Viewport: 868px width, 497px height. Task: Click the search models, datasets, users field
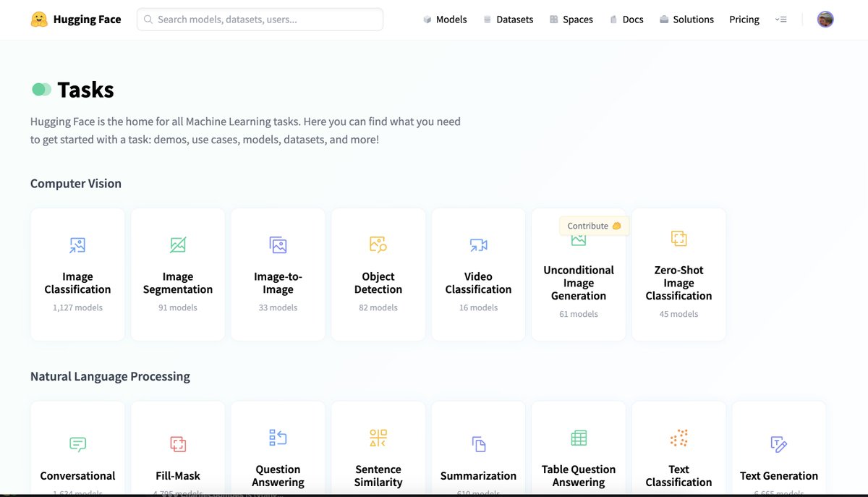(x=260, y=20)
